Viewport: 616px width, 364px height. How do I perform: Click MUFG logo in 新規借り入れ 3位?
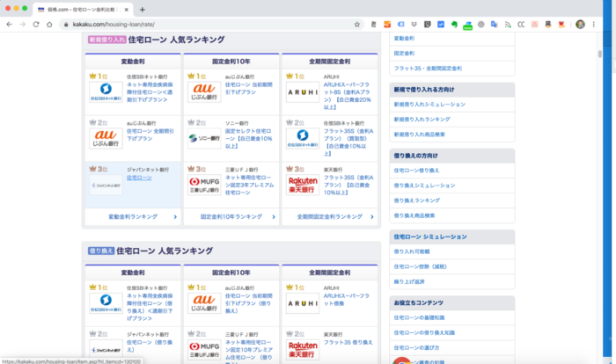pyautogui.click(x=204, y=185)
